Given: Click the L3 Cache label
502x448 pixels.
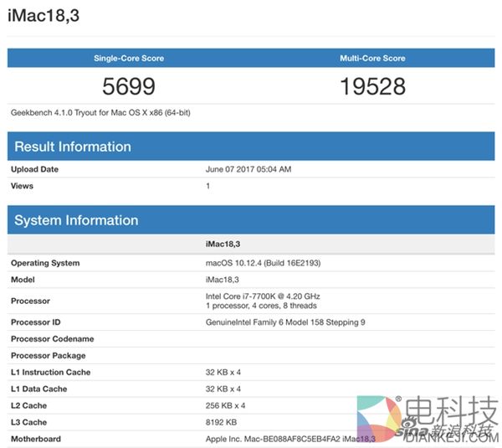Looking at the screenshot, I should coord(28,422).
